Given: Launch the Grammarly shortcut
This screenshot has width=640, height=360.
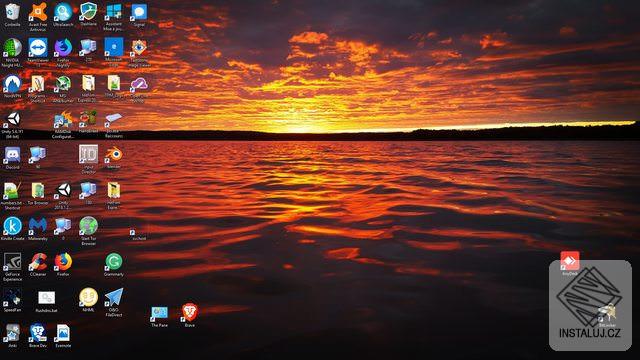Looking at the screenshot, I should point(113,262).
